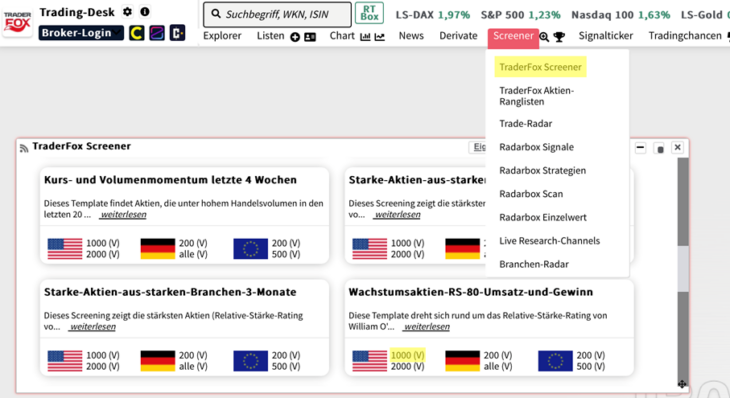Screen dimensions: 730x398
Task: Click the feed icon of TraderFox Screener panel
Action: (24, 148)
